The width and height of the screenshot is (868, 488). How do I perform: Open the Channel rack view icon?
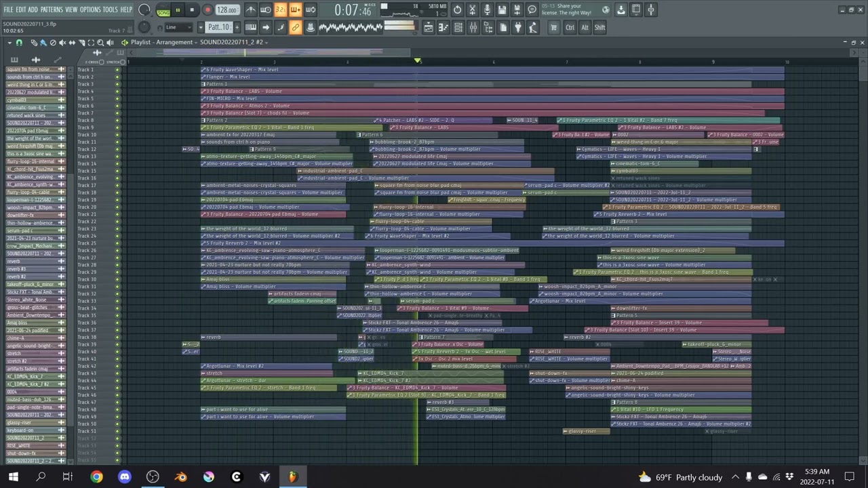458,27
